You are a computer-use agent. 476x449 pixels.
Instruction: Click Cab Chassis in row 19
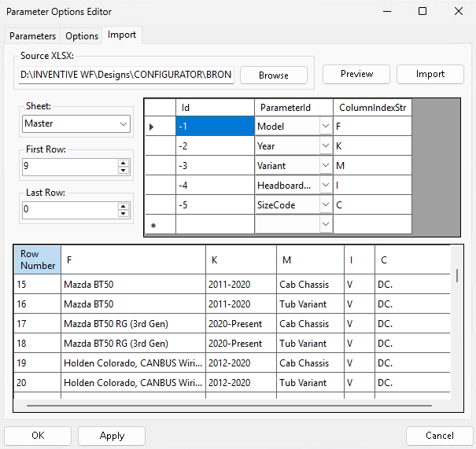pyautogui.click(x=310, y=363)
